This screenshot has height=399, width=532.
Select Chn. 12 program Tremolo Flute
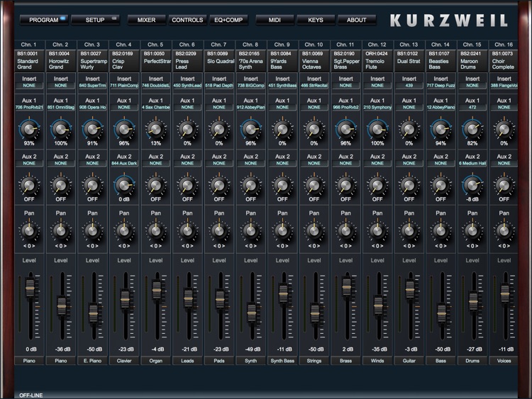(377, 61)
